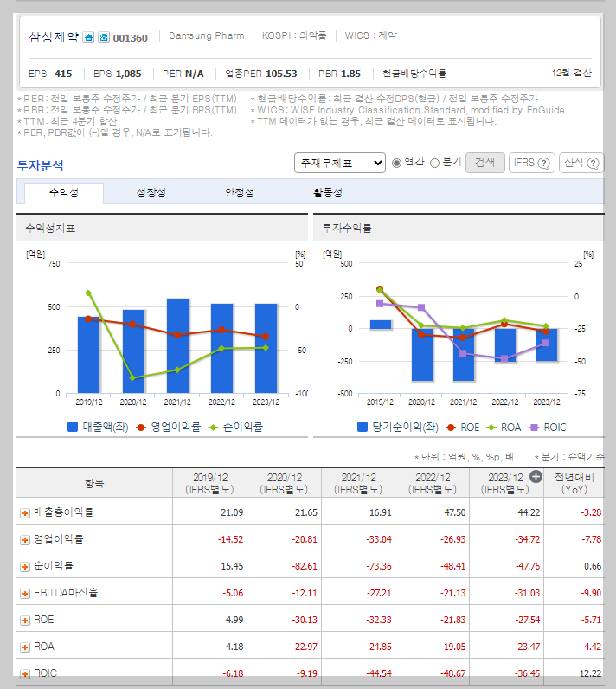Screen dimensions: 616x689
Task: Click the 항목 column header
Action: 94,483
